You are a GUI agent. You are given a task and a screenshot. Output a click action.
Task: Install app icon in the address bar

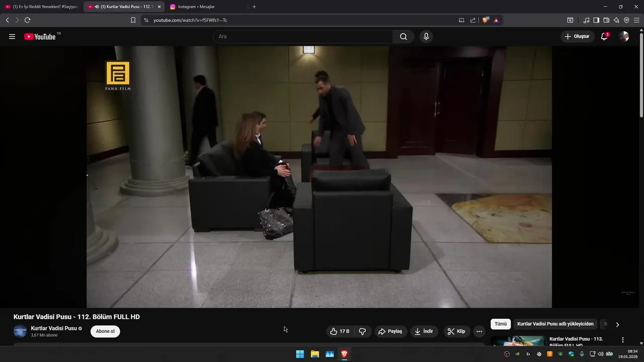click(x=461, y=20)
